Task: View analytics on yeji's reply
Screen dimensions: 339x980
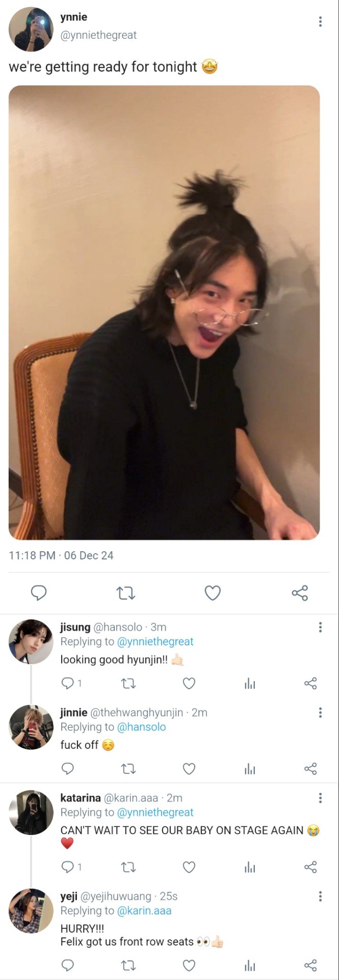Action: (x=250, y=965)
